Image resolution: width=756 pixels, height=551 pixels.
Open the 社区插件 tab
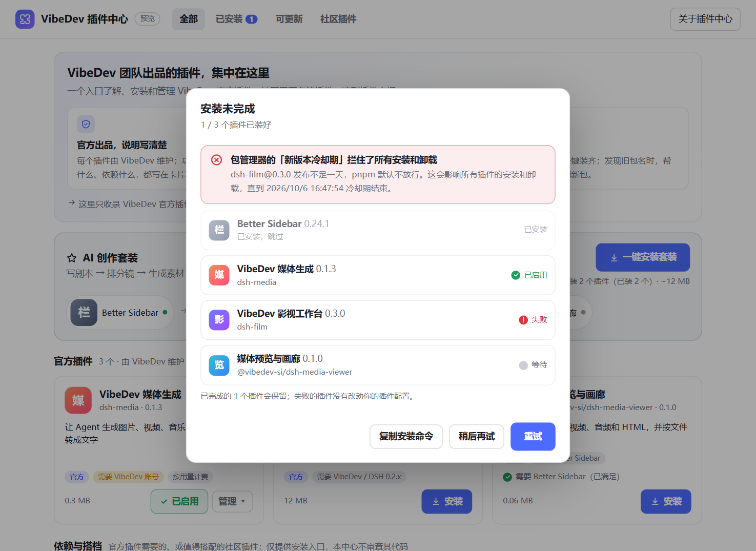(338, 19)
